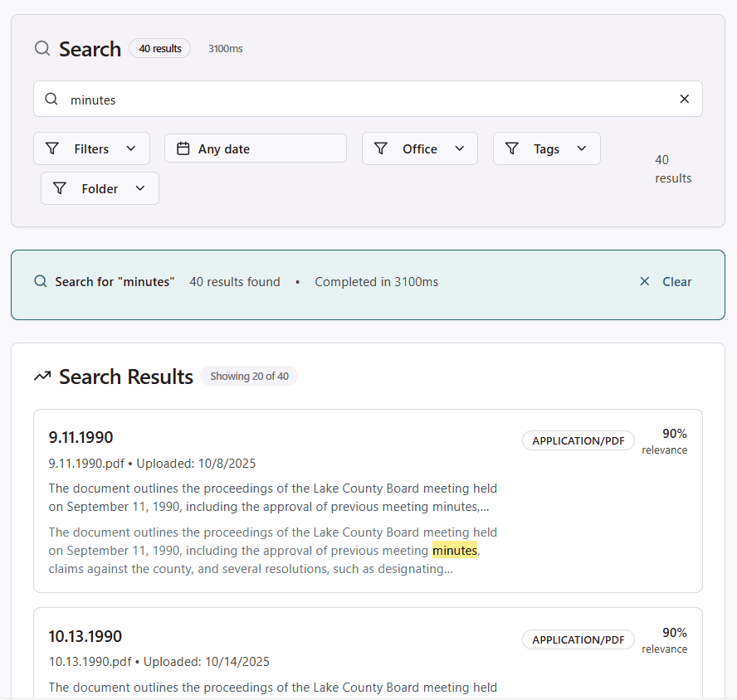Click the Search Results heading
Image resolution: width=737 pixels, height=700 pixels.
126,377
